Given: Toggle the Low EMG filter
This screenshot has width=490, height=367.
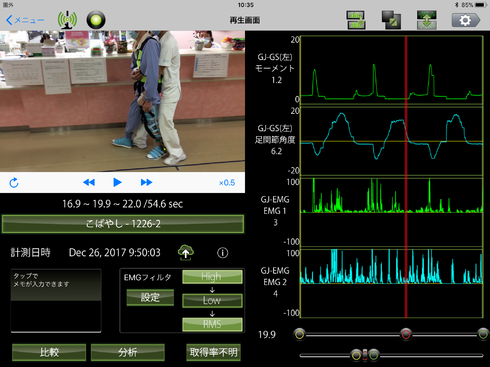Looking at the screenshot, I should pyautogui.click(x=212, y=300).
